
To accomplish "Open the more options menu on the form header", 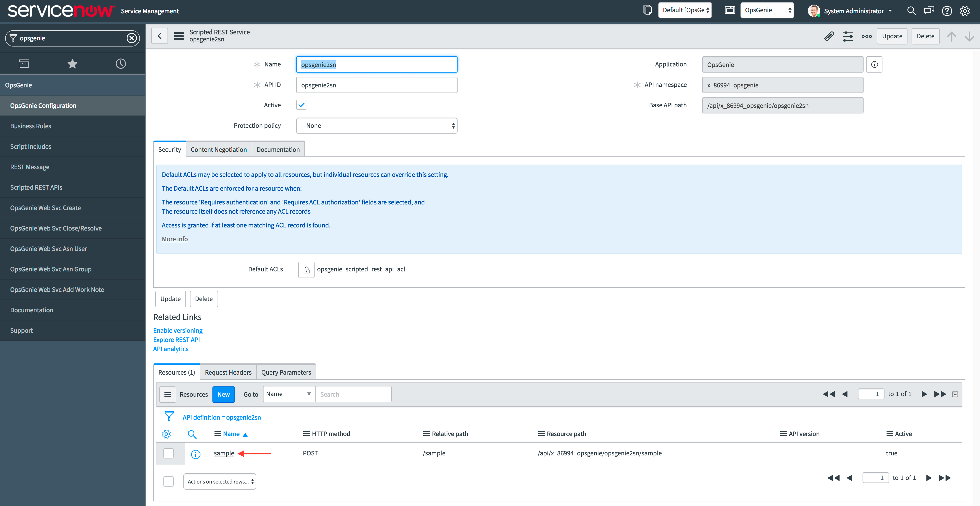I will tap(866, 36).
